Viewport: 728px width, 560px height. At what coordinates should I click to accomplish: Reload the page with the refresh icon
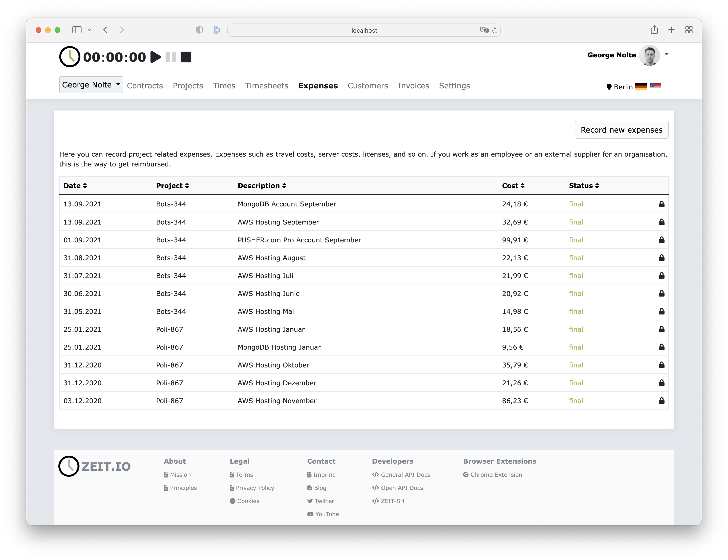pos(495,30)
